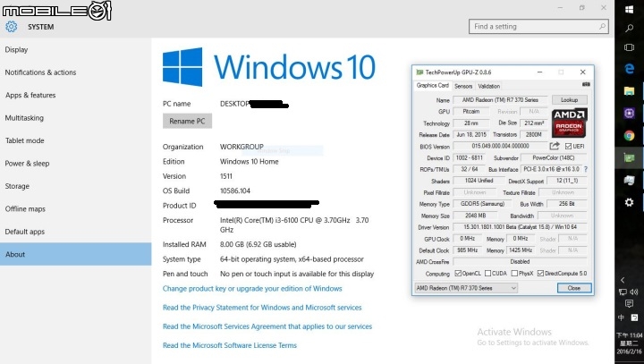Open the GPU selection dropdown in GPU-Z
This screenshot has width=644, height=364.
point(466,288)
